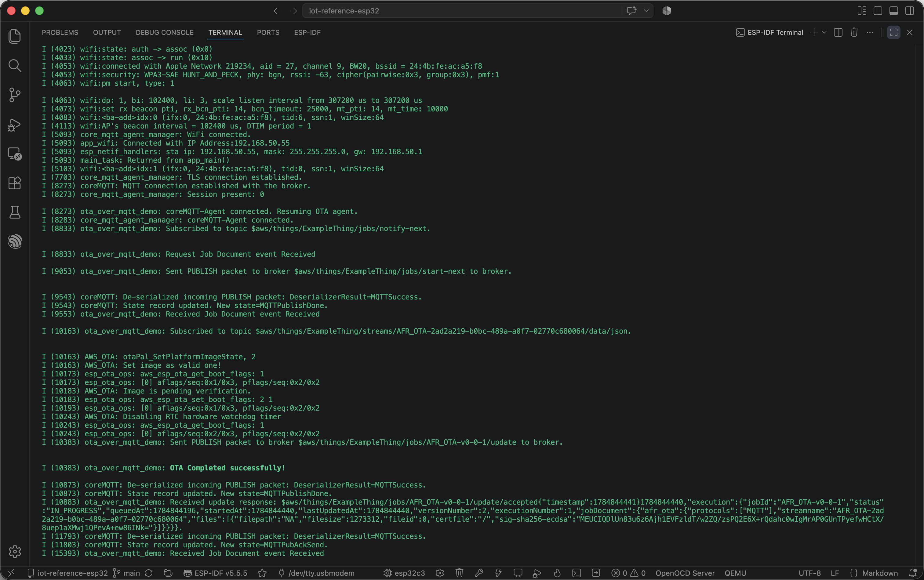This screenshot has width=924, height=580.
Task: Open the Extensions view
Action: pyautogui.click(x=15, y=183)
